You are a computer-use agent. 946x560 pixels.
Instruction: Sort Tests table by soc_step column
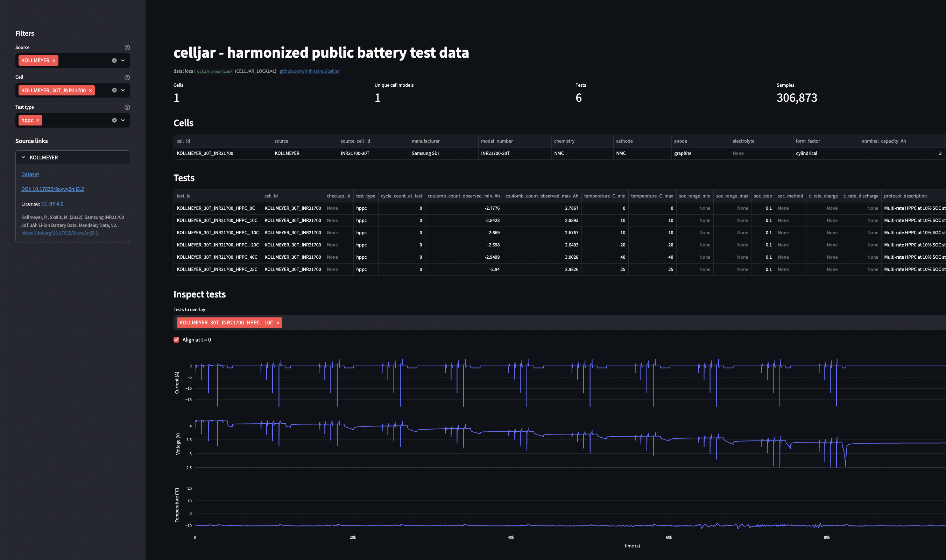[763, 196]
